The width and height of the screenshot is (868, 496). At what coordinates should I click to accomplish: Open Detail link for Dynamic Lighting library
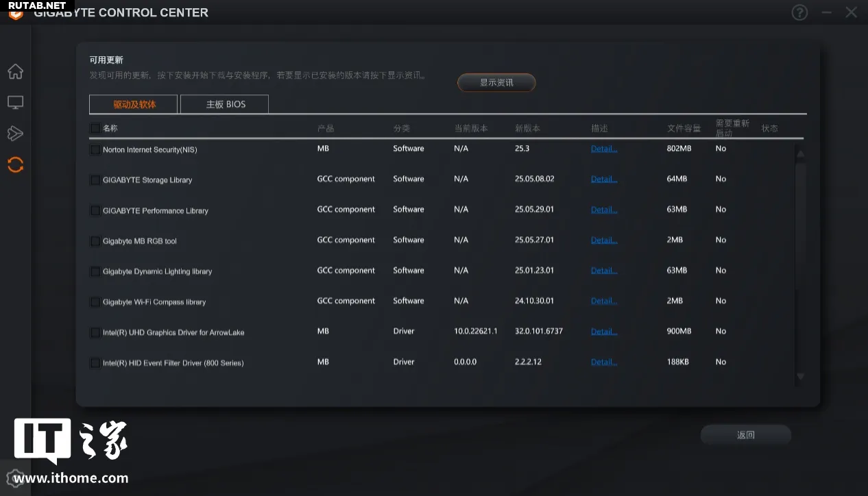click(x=604, y=271)
